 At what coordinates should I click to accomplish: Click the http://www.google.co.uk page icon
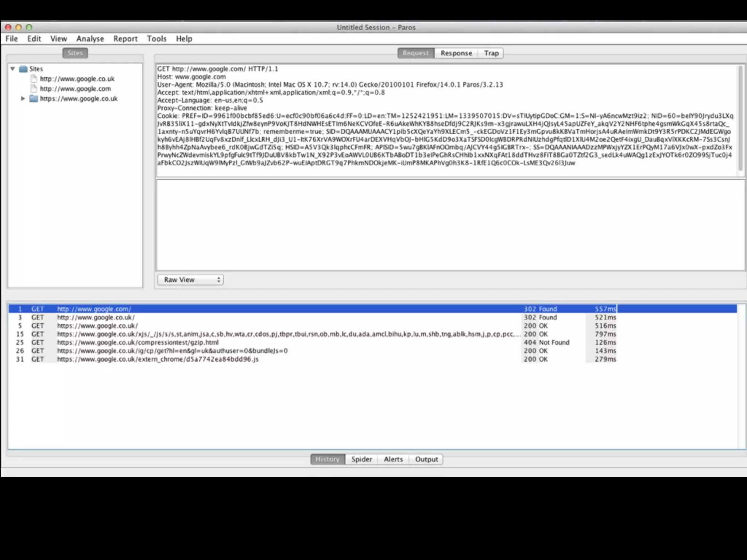point(34,79)
